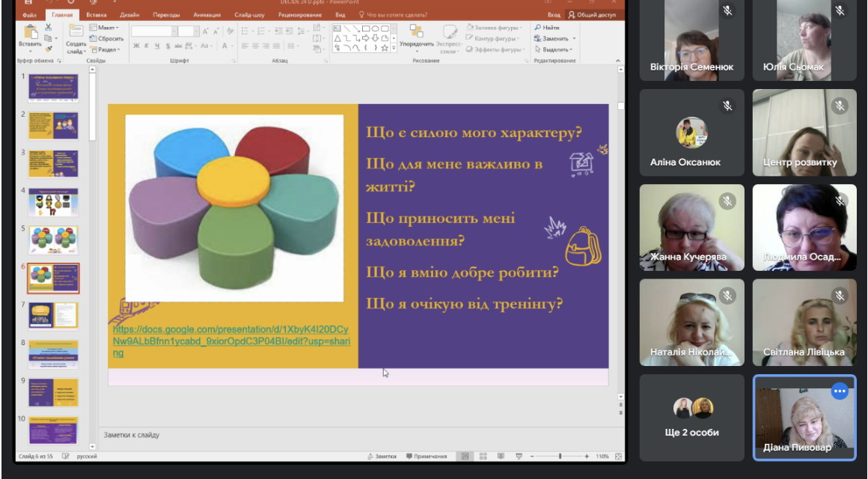
Task: Expand the Макет layout dropdown
Action: coord(104,27)
